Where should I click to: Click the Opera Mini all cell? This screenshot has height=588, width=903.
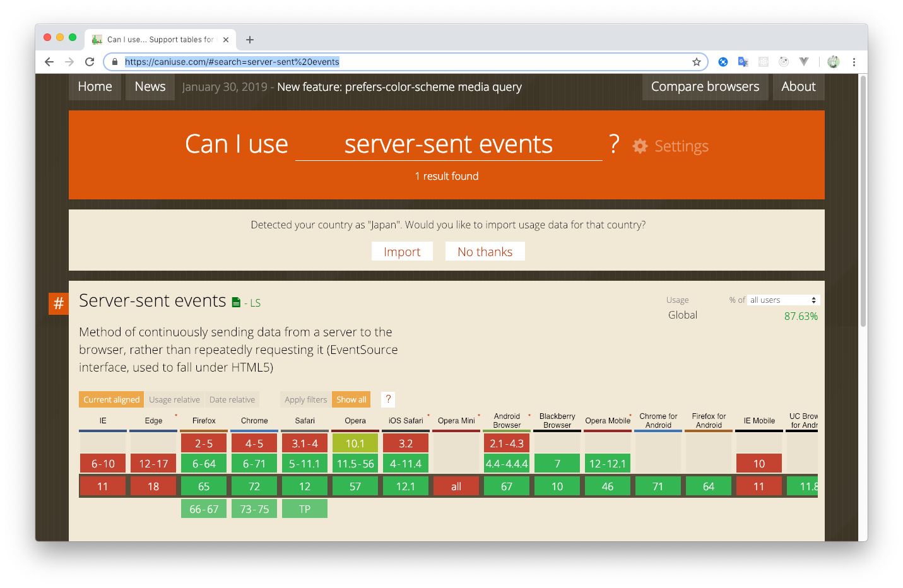[456, 486]
